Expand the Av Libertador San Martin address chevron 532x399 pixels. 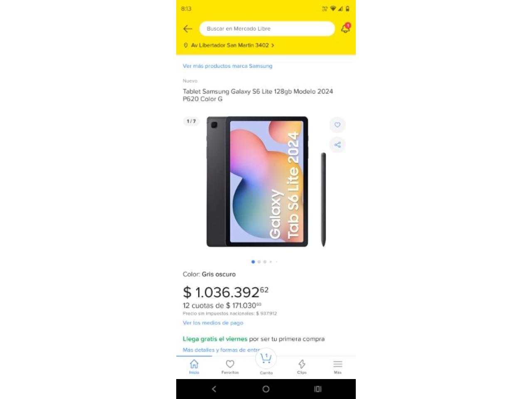click(272, 45)
